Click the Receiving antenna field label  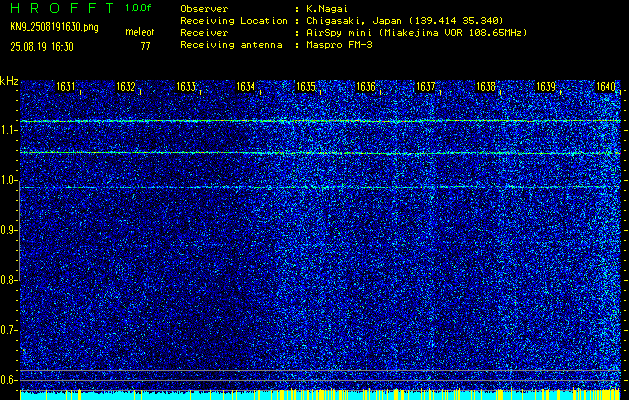pyautogui.click(x=231, y=45)
